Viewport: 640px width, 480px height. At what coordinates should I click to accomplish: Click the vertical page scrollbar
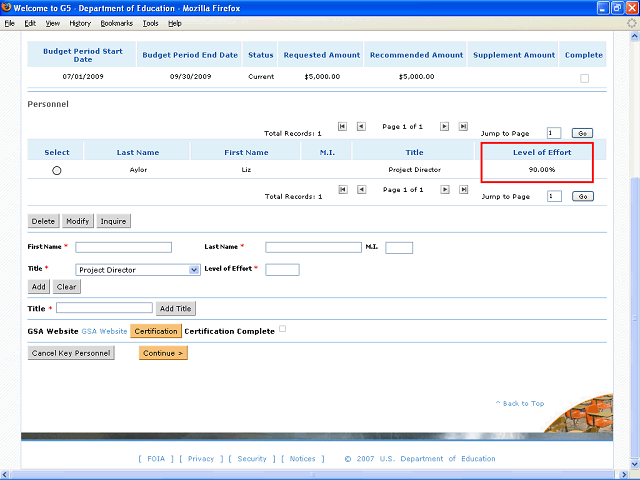click(x=634, y=300)
